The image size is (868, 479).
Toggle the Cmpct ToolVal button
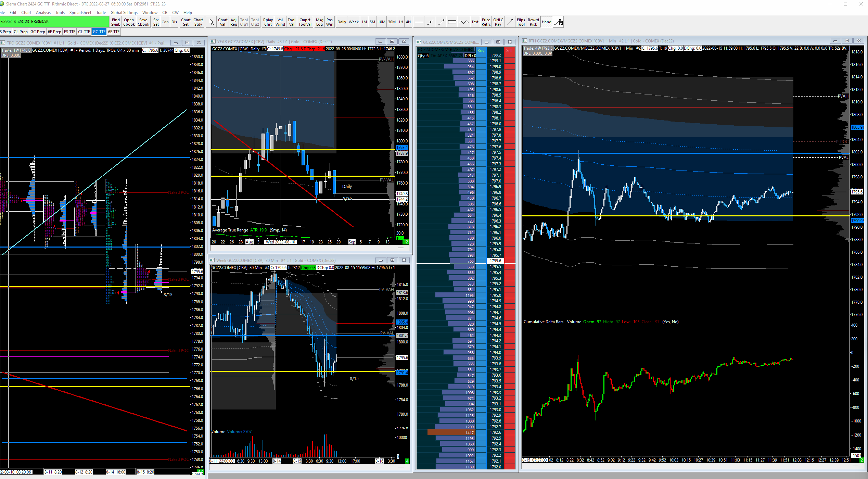point(305,22)
